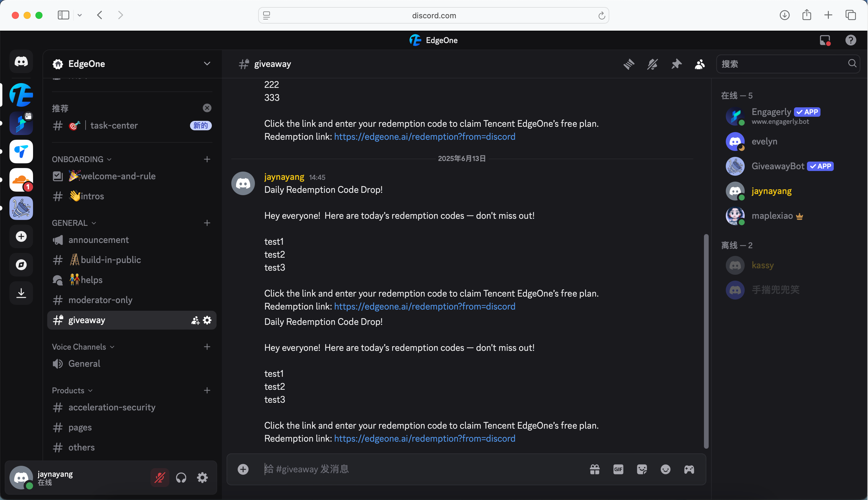The height and width of the screenshot is (500, 868).
Task: Click the search box in header
Action: tap(788, 64)
